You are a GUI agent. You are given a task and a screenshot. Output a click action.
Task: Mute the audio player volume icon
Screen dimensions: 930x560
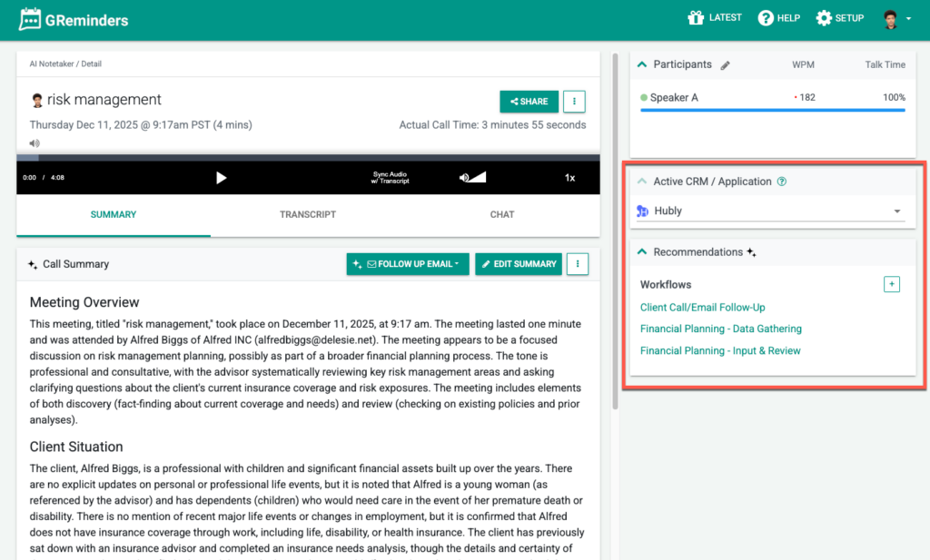pos(464,178)
